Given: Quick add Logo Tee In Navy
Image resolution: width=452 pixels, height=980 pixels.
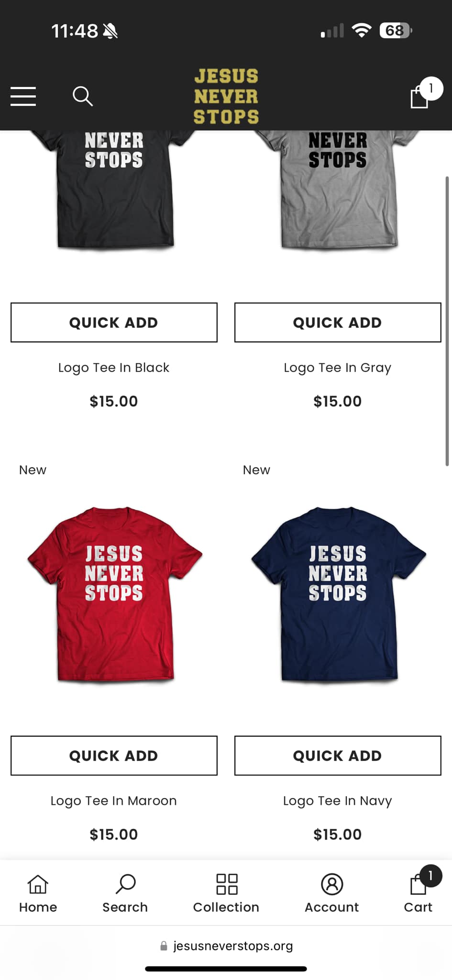Looking at the screenshot, I should [x=338, y=756].
